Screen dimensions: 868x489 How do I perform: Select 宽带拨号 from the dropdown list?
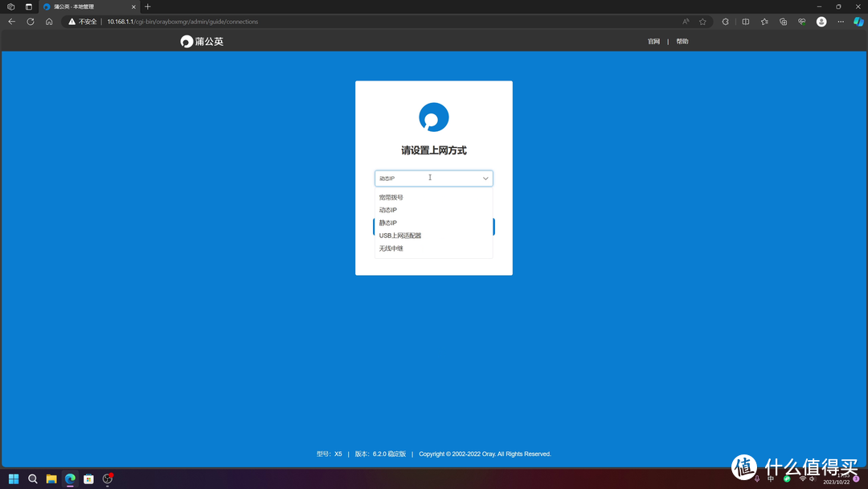pyautogui.click(x=391, y=197)
